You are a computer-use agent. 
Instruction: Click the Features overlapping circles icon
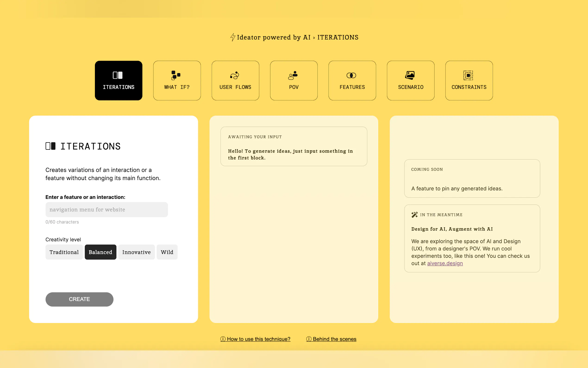351,76
